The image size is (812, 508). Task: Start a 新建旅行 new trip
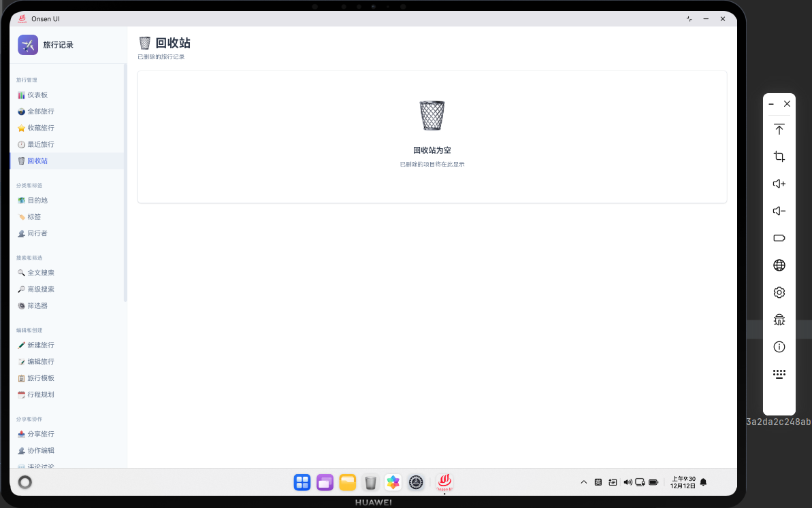click(39, 345)
